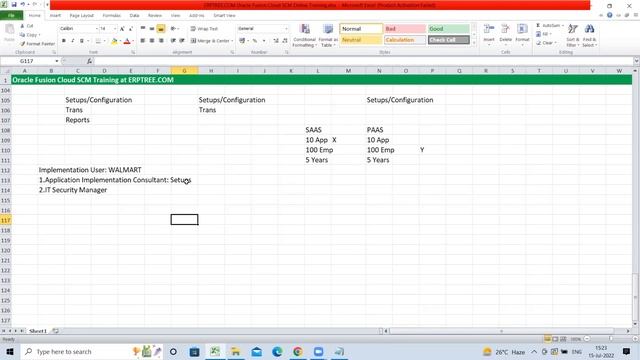Open Font Color dropdown arrow
Image resolution: width=640 pixels, height=360 pixels.
133,41
